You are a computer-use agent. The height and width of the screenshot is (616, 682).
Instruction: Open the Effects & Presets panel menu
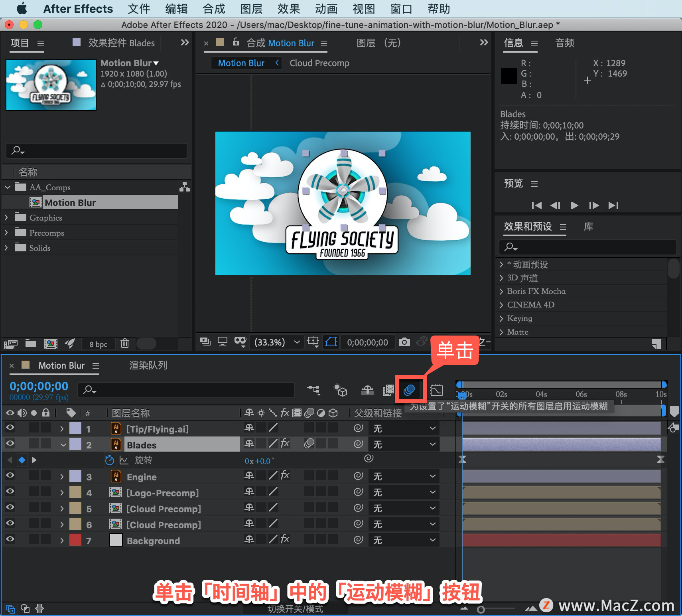[x=563, y=227]
